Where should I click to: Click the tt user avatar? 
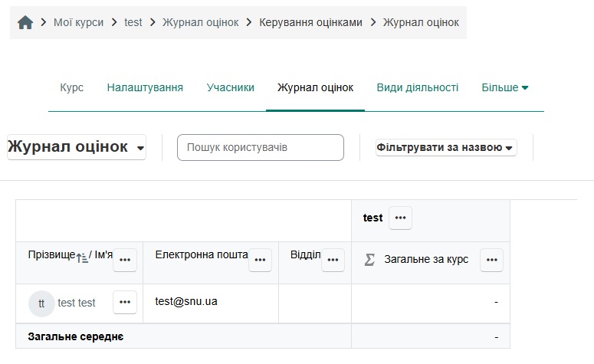click(x=41, y=303)
